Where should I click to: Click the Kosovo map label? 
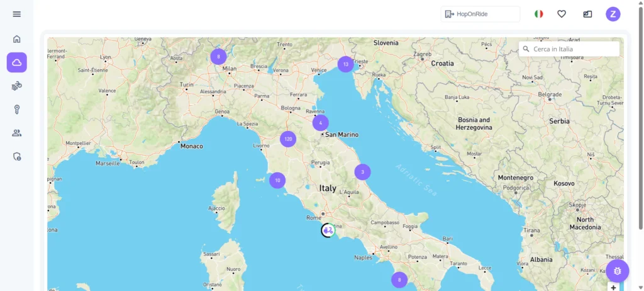point(564,183)
